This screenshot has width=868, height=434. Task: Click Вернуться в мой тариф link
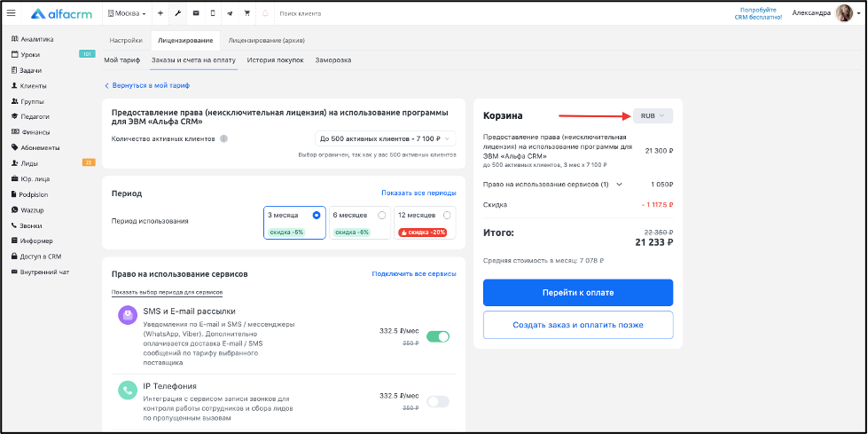pyautogui.click(x=147, y=86)
